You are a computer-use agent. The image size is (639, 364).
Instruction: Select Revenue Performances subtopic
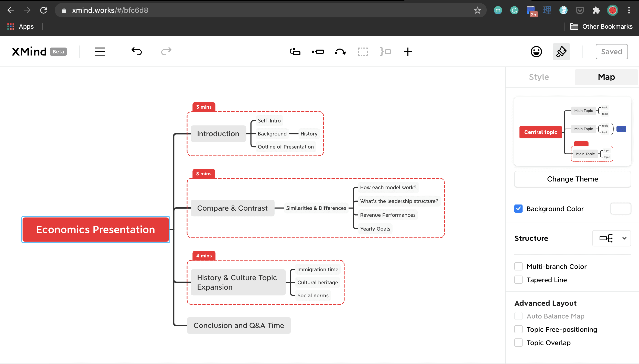(x=388, y=215)
